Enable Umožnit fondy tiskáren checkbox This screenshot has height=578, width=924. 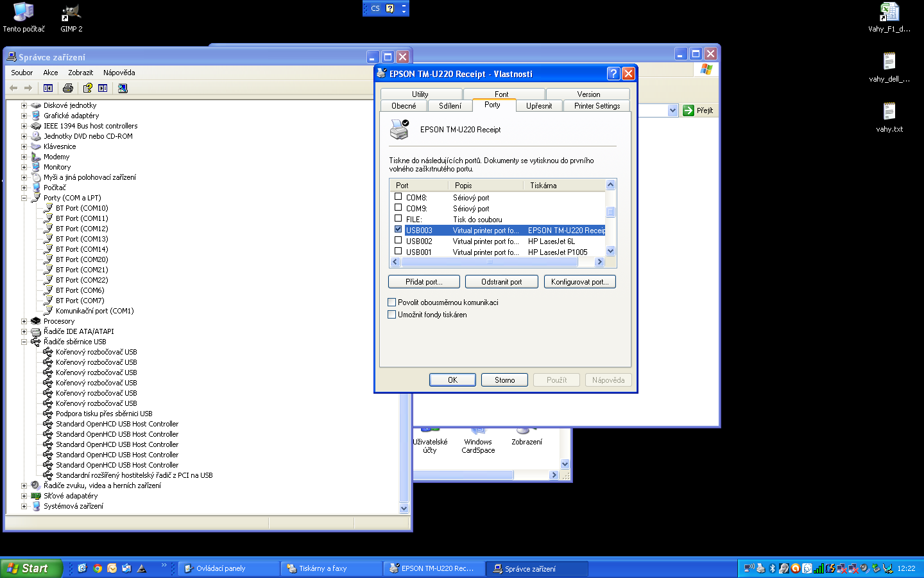pyautogui.click(x=392, y=314)
